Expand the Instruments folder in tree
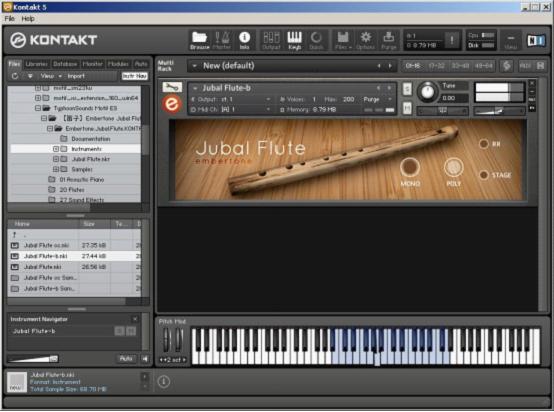The image size is (554, 412). click(56, 149)
